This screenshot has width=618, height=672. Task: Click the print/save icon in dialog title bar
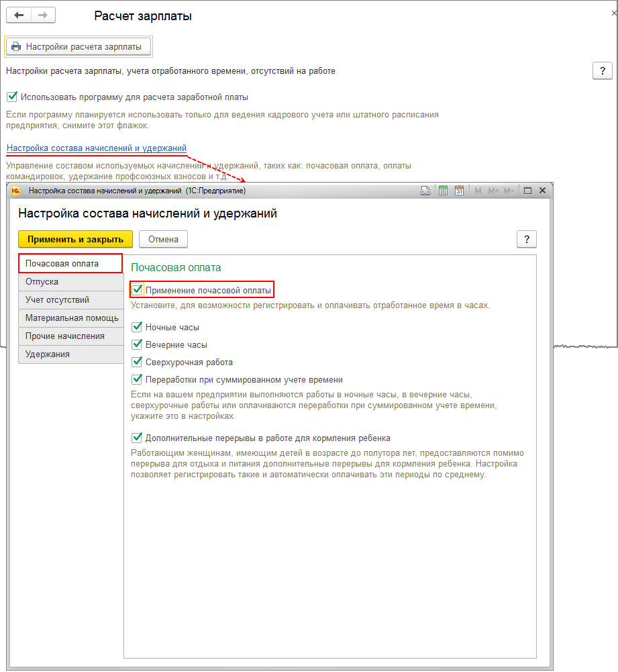(425, 191)
